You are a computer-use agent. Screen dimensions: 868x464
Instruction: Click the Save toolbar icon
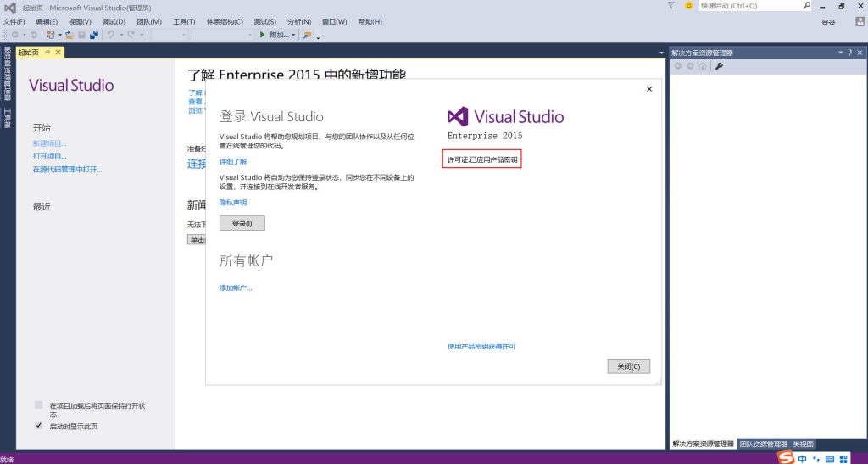82,35
